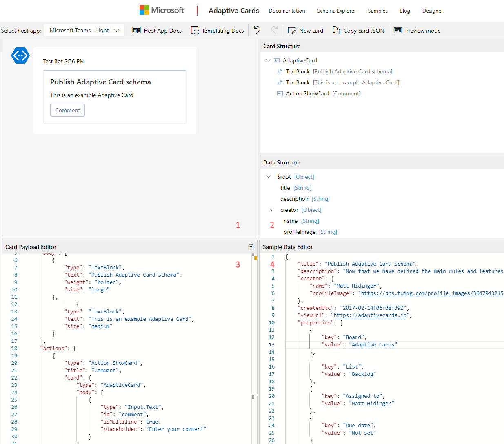Click the Test Bot avatar icon
504x444 pixels.
click(x=20, y=55)
